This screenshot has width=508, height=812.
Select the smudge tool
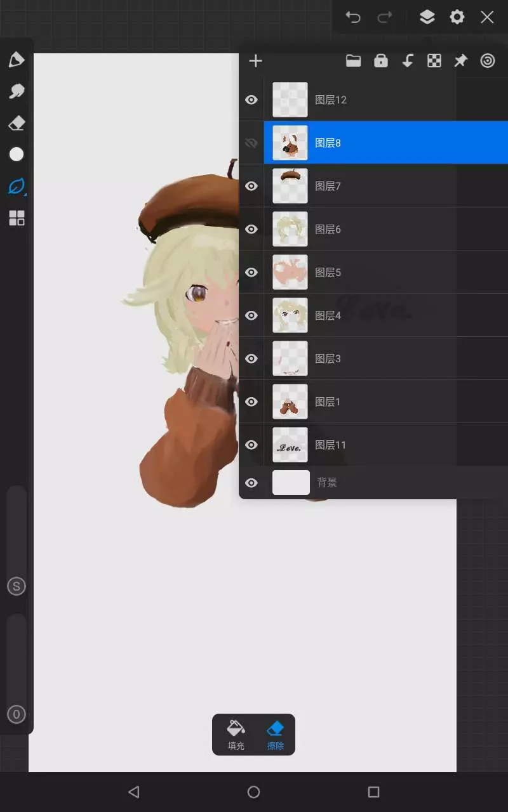(17, 91)
